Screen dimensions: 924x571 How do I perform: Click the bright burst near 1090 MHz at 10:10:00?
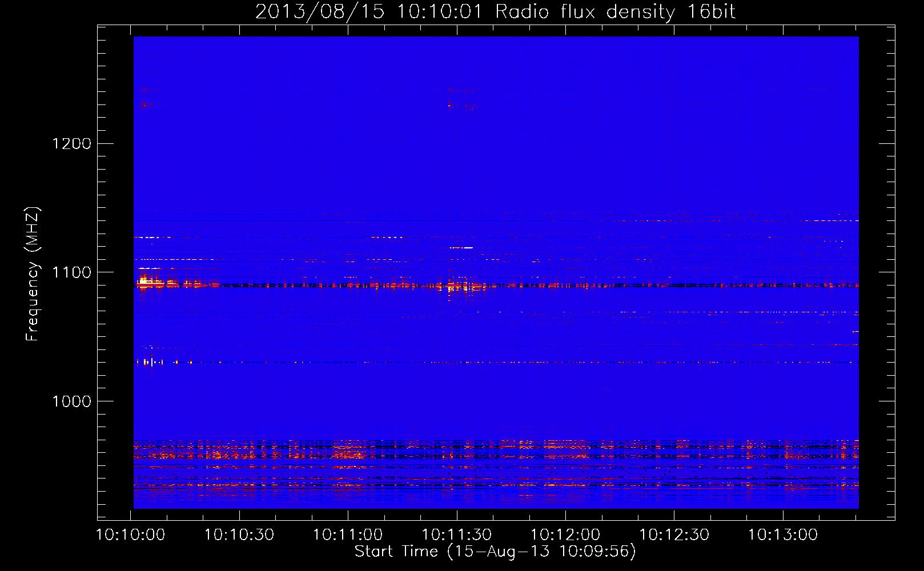point(152,281)
